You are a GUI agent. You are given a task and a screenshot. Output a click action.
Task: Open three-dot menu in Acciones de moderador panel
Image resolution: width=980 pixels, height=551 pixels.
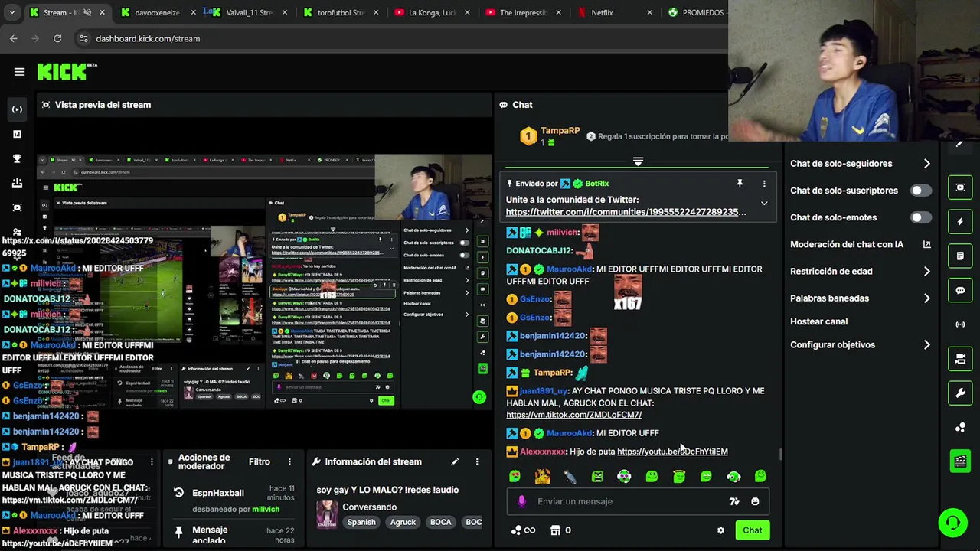289,461
